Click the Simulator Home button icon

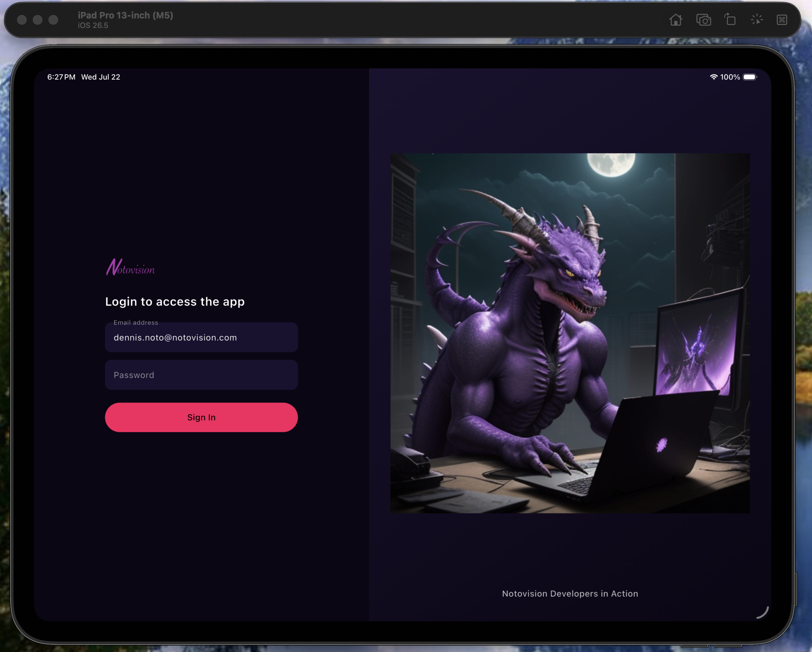point(676,19)
